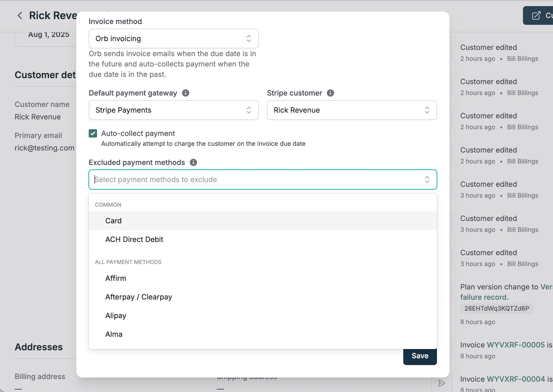Click the info icon beside Default payment gateway

click(186, 93)
